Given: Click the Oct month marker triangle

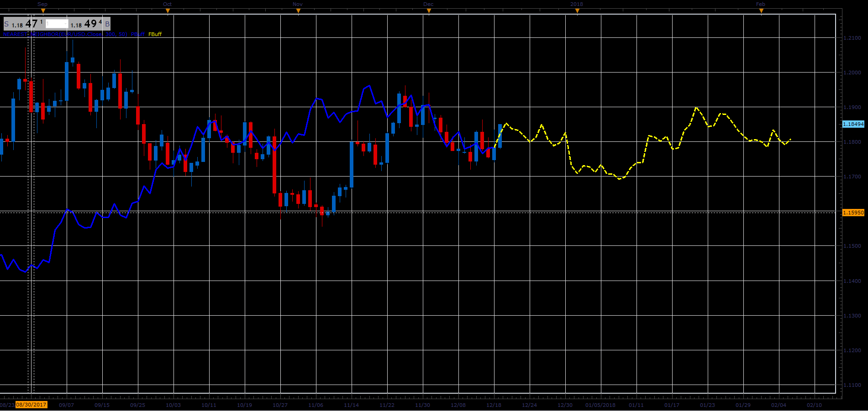Looking at the screenshot, I should pyautogui.click(x=168, y=12).
